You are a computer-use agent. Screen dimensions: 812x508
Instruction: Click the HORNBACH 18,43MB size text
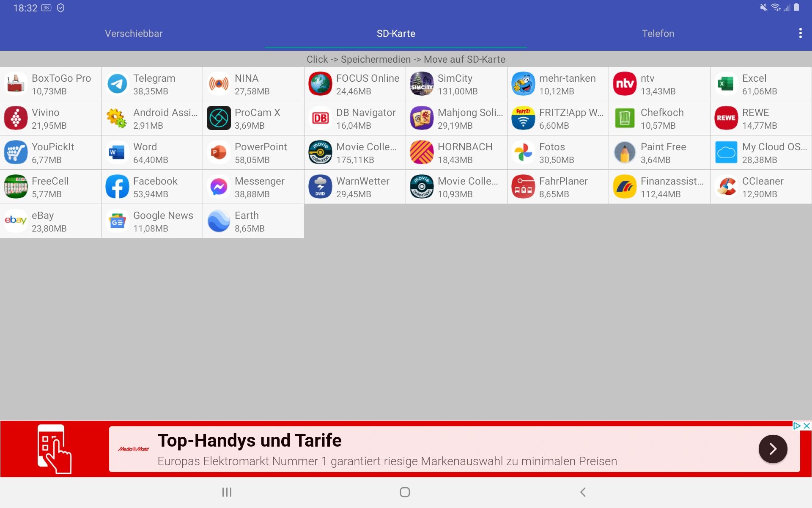click(455, 160)
